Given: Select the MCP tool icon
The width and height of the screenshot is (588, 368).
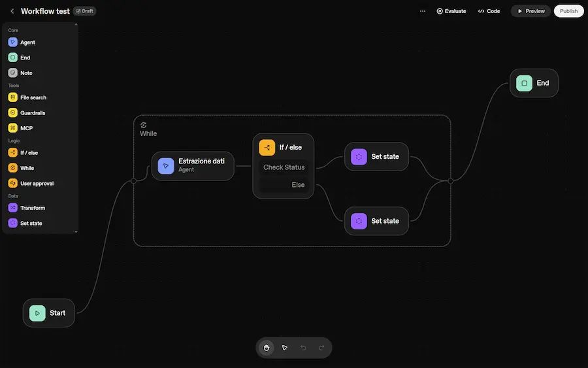Looking at the screenshot, I should [x=13, y=128].
